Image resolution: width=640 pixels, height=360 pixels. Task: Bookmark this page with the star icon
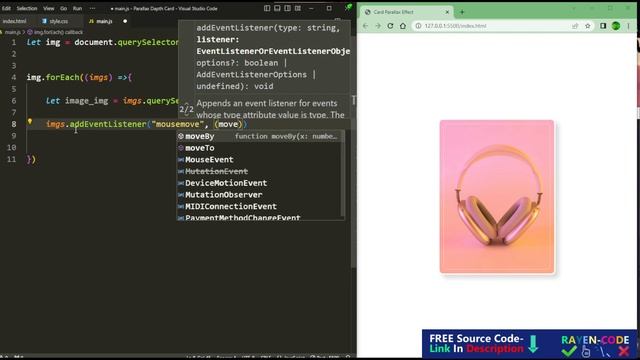588,26
